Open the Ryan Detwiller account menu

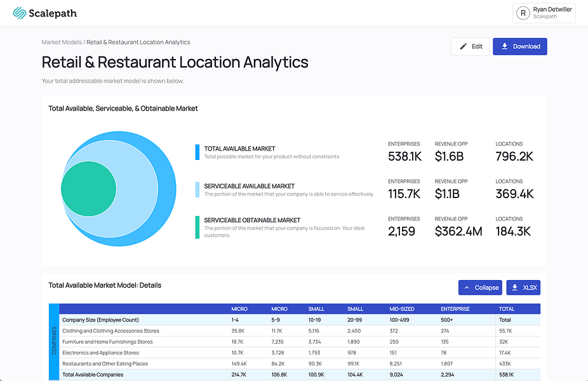pyautogui.click(x=544, y=13)
